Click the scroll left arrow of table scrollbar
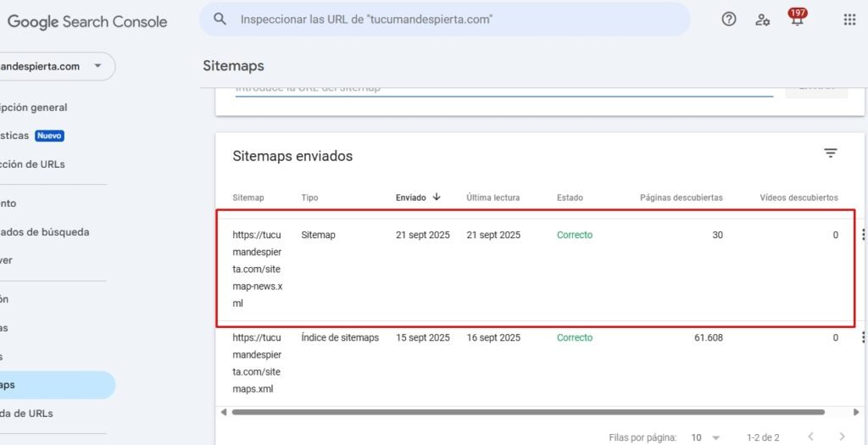Image resolution: width=868 pixels, height=445 pixels. (224, 412)
